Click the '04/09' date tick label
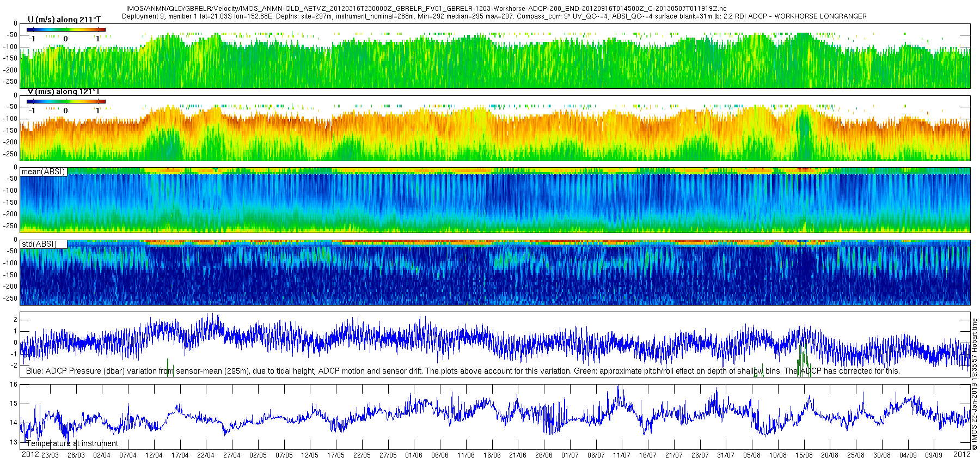The width and height of the screenshot is (980, 463). tap(908, 455)
